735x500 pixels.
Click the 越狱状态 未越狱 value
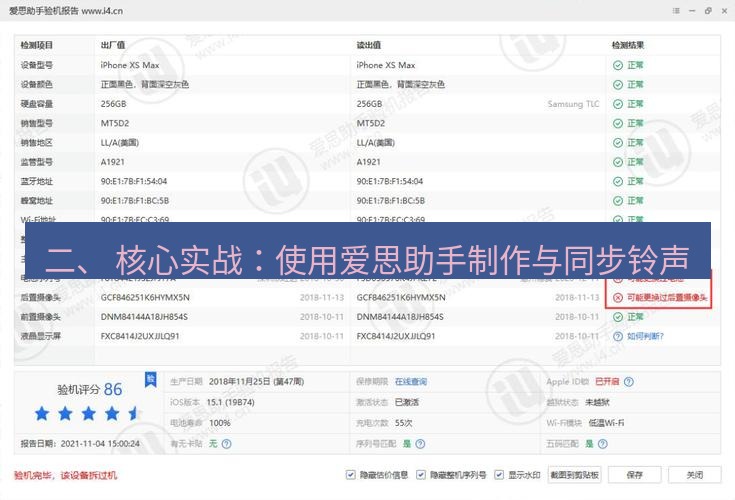click(597, 402)
